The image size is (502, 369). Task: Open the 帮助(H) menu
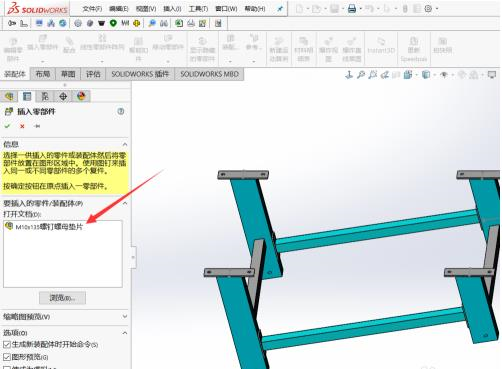[255, 9]
